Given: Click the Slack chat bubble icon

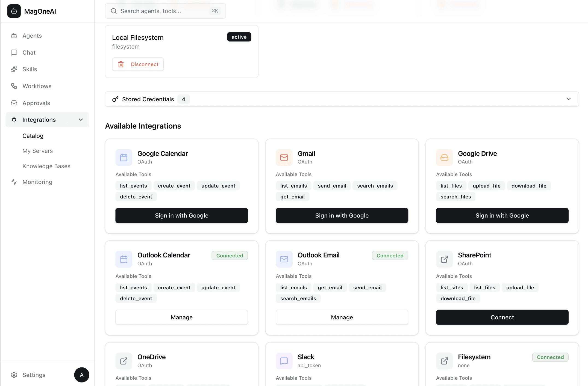Looking at the screenshot, I should [x=284, y=361].
